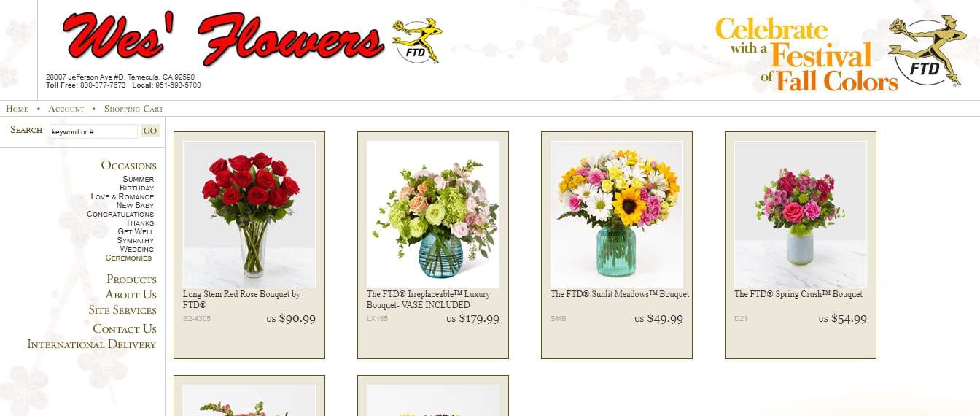Viewport: 980px width, 416px height.
Task: Open the Long Stem Red Rose Bouquet image
Action: pos(249,215)
